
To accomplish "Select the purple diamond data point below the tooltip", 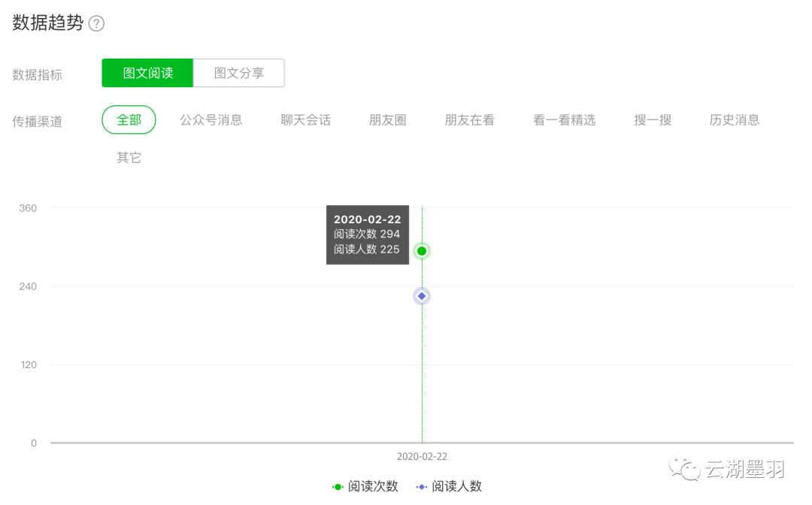I will pyautogui.click(x=421, y=295).
